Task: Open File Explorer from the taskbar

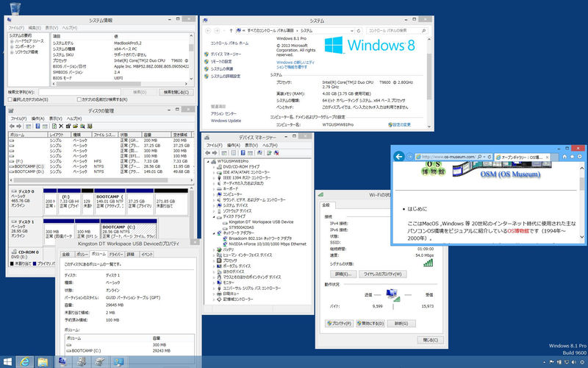Action: [x=44, y=361]
